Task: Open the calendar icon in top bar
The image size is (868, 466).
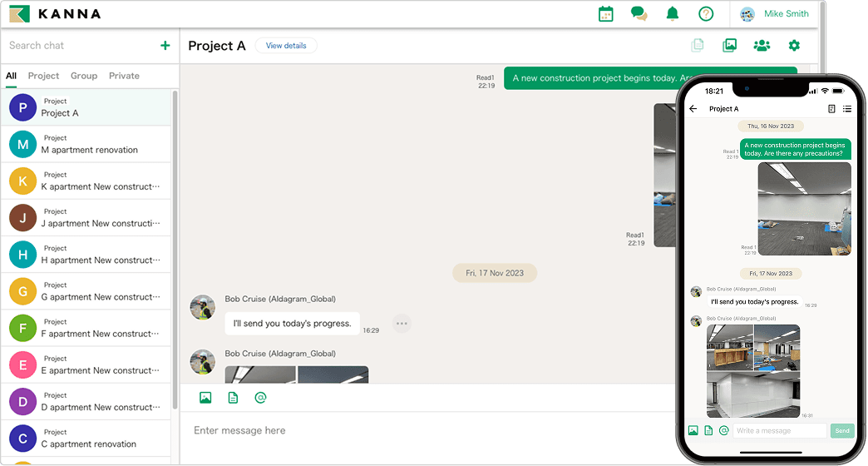Action: click(605, 14)
